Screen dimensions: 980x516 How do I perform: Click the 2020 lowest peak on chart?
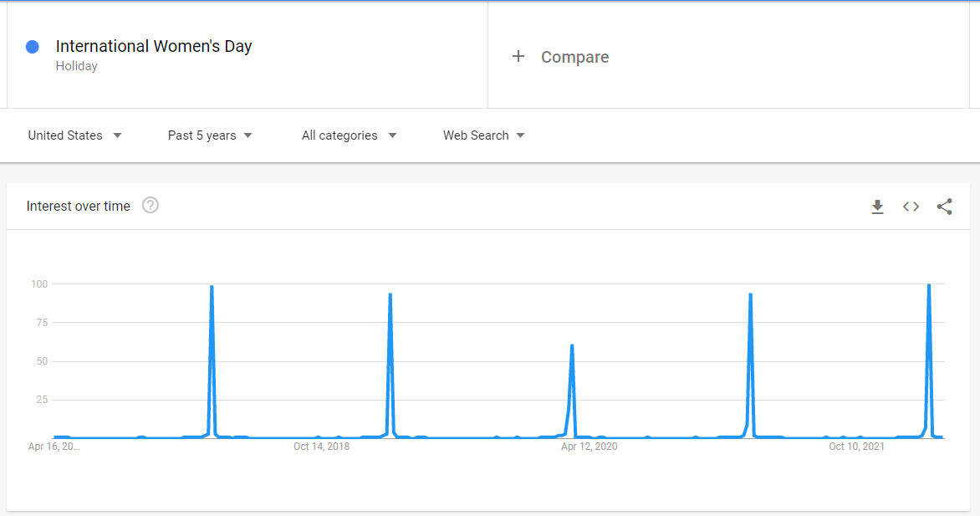coord(572,347)
